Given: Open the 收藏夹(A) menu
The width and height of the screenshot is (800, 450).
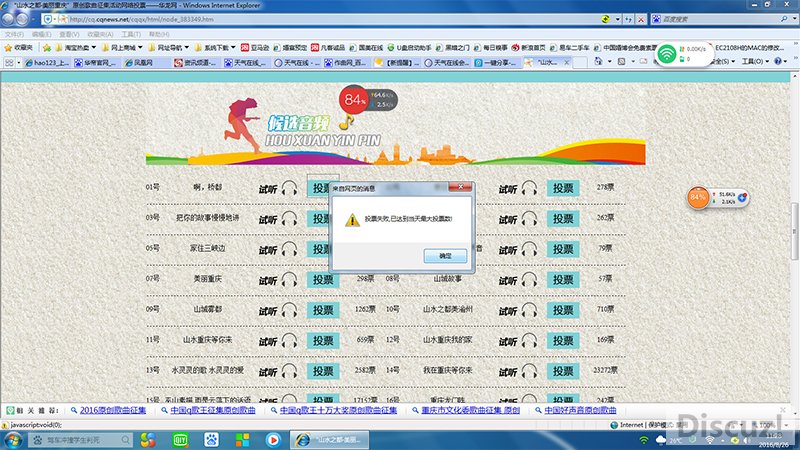Looking at the screenshot, I should (x=100, y=34).
